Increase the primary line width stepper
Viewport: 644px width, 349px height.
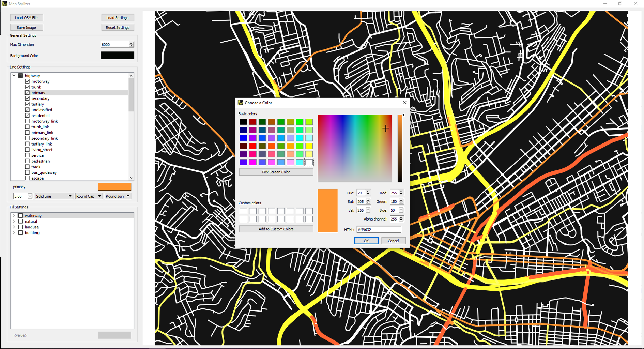[x=30, y=195]
